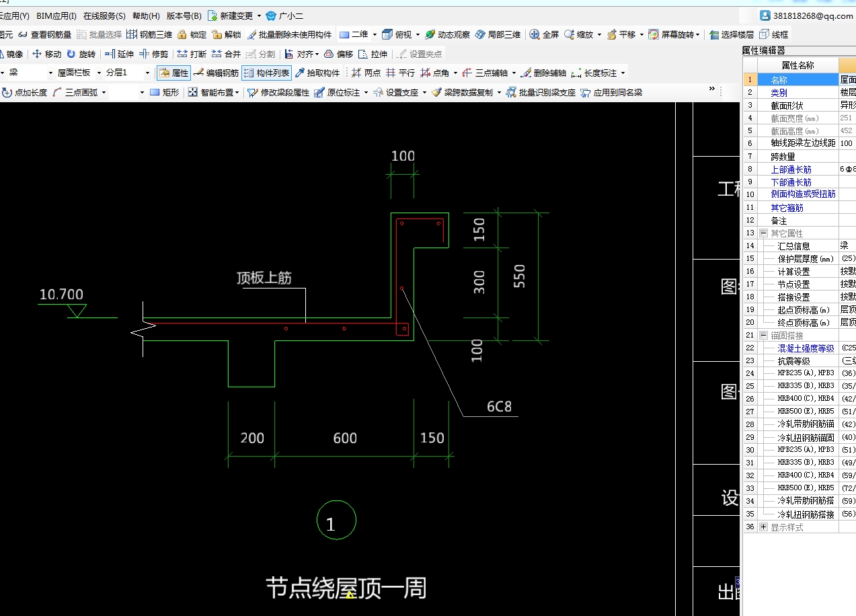Select the 平行 parallel axis tool
This screenshot has width=856, height=616.
[400, 73]
